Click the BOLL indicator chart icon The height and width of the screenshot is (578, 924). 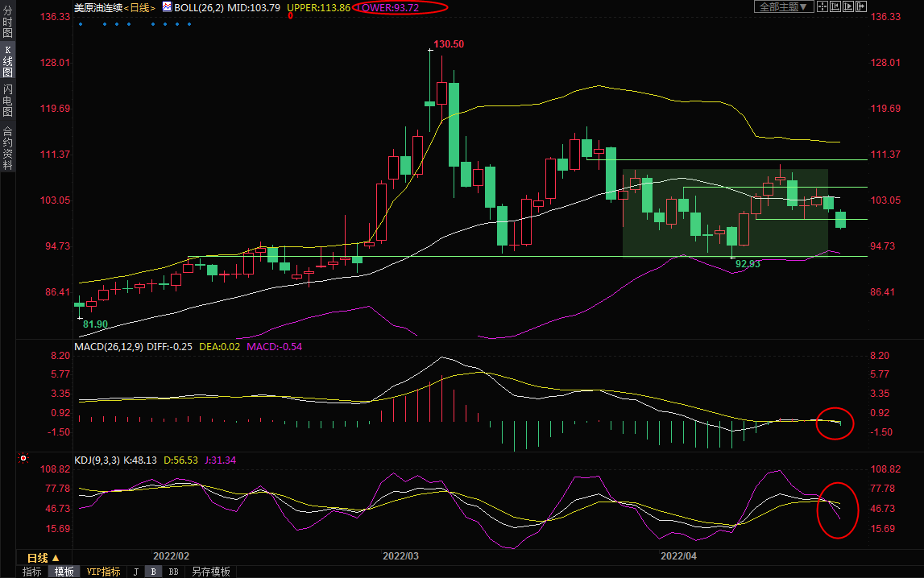tap(167, 6)
